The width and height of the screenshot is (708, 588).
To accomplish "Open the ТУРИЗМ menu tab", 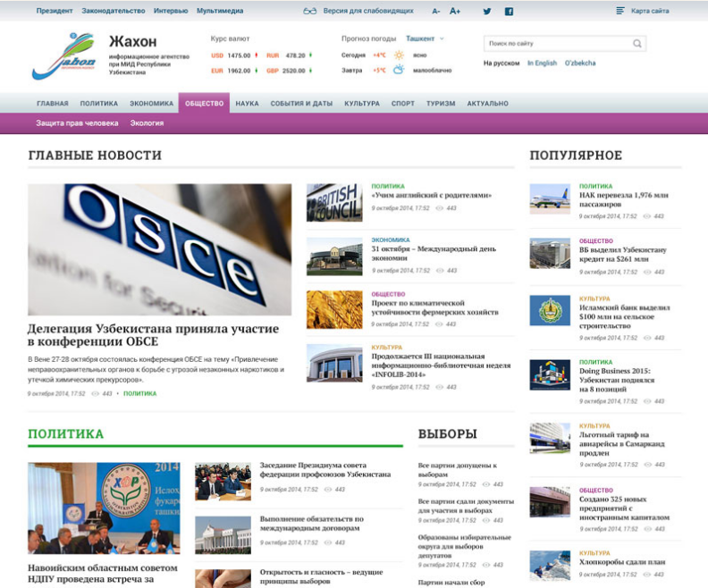I will click(441, 104).
